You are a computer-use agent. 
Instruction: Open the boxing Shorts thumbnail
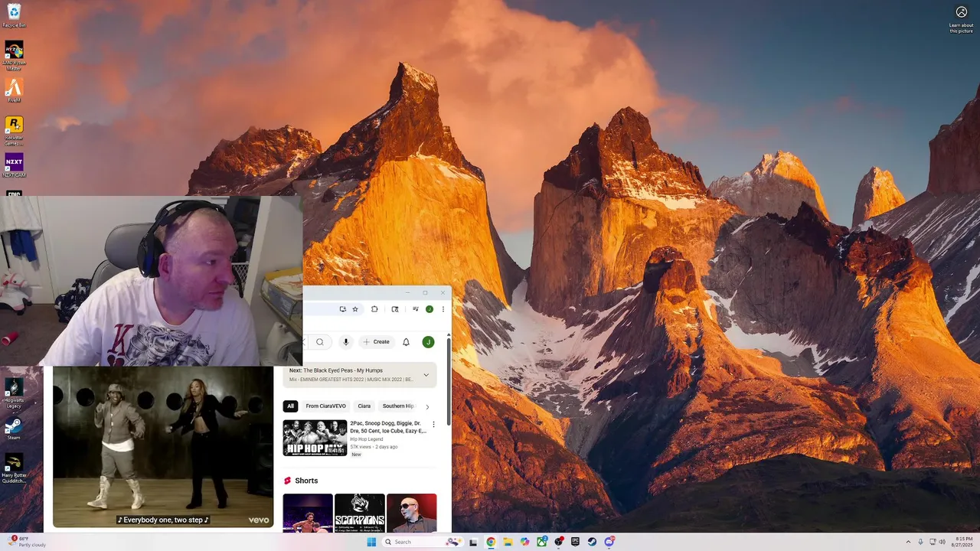click(x=308, y=513)
